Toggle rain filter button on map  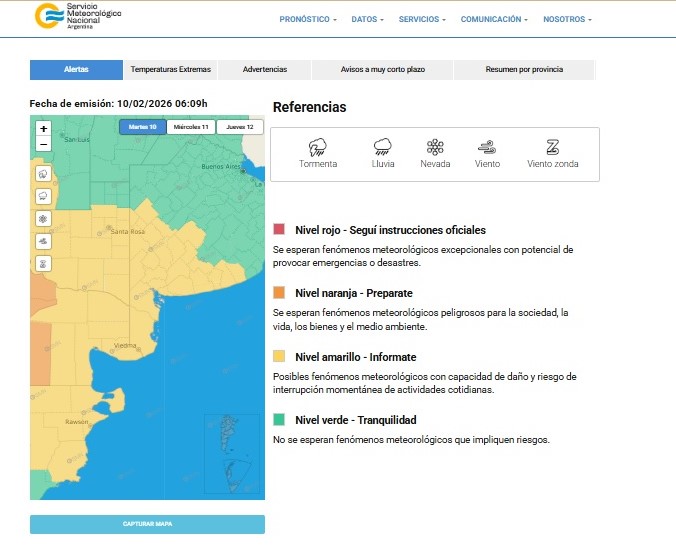(x=43, y=195)
